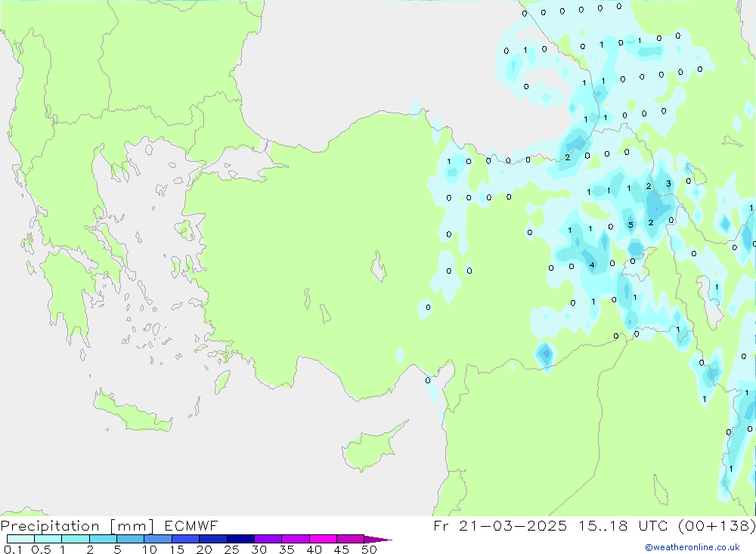Viewport: 756px width, 554px height.
Task: Click the precipitation value '4' on the map
Action: pos(592,265)
